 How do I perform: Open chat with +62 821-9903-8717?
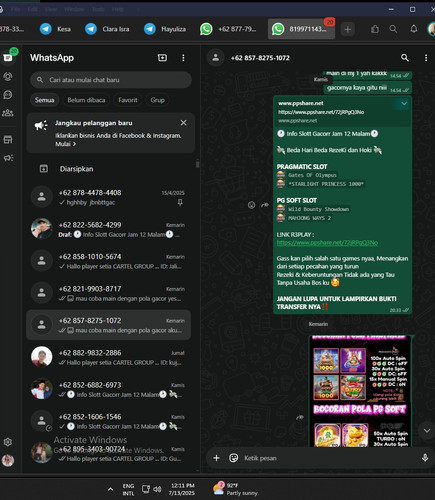point(109,293)
